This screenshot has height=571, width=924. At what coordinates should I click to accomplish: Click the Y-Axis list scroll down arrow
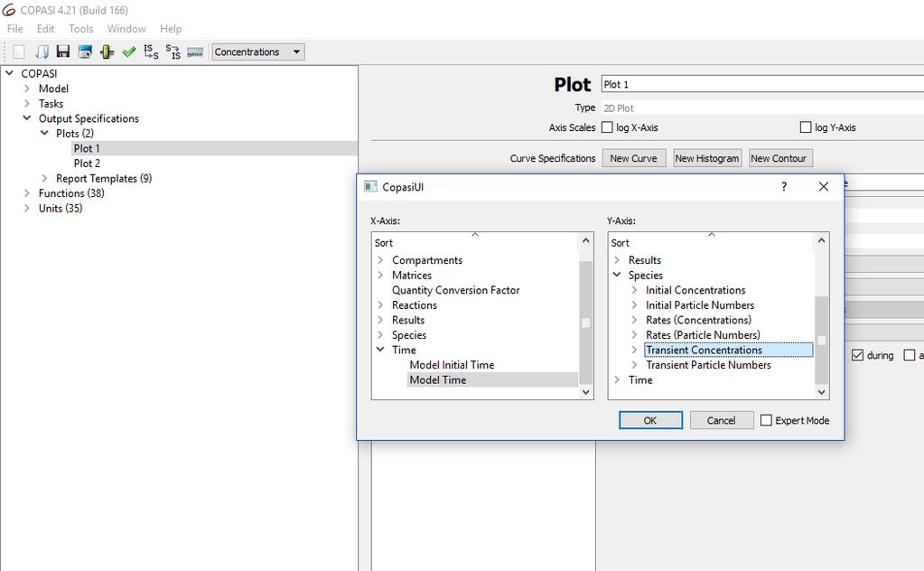pos(822,392)
